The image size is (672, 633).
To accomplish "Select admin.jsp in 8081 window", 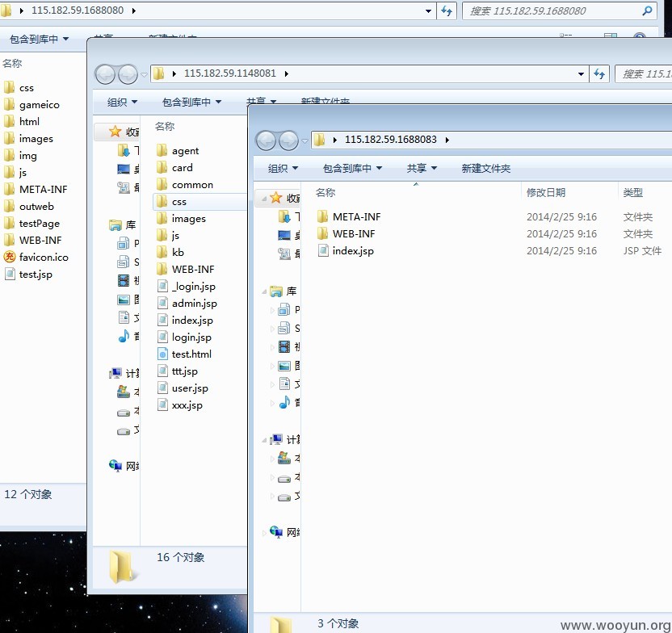I will (187, 304).
